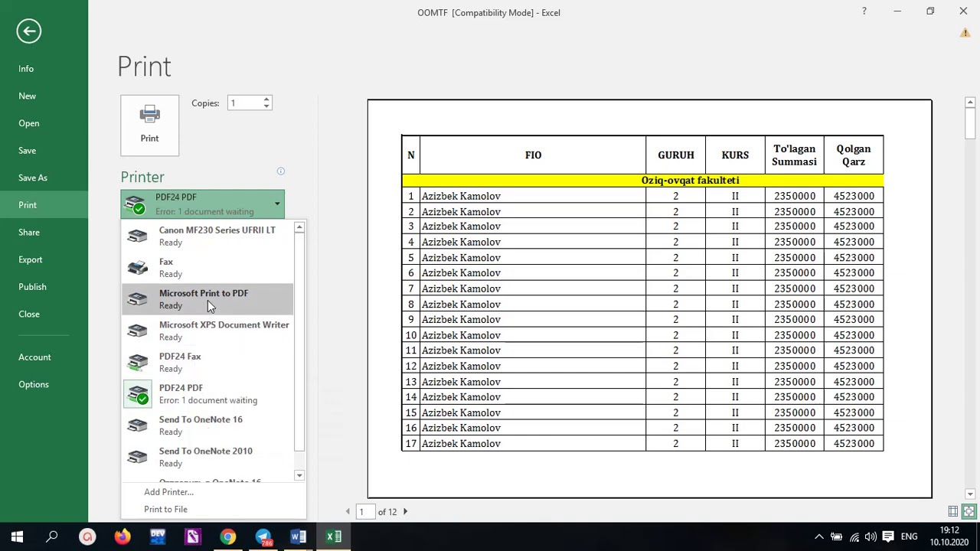Click the Help question mark icon
This screenshot has height=551, width=980.
click(x=864, y=11)
